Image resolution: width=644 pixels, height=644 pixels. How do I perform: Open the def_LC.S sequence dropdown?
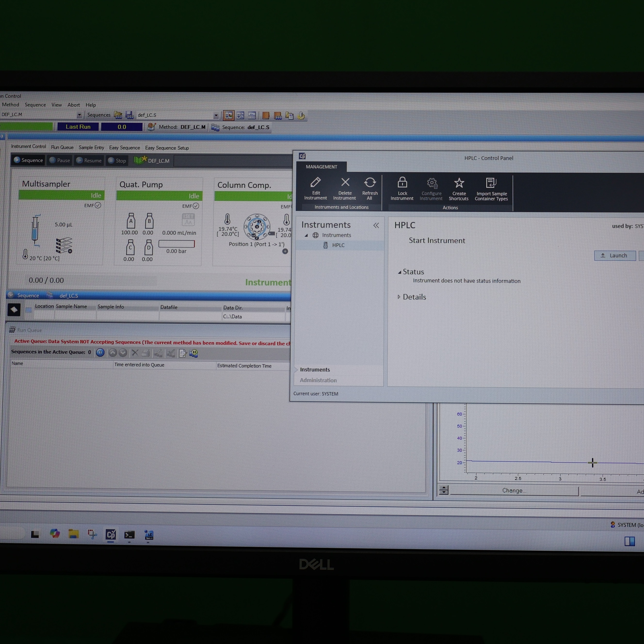pyautogui.click(x=216, y=116)
